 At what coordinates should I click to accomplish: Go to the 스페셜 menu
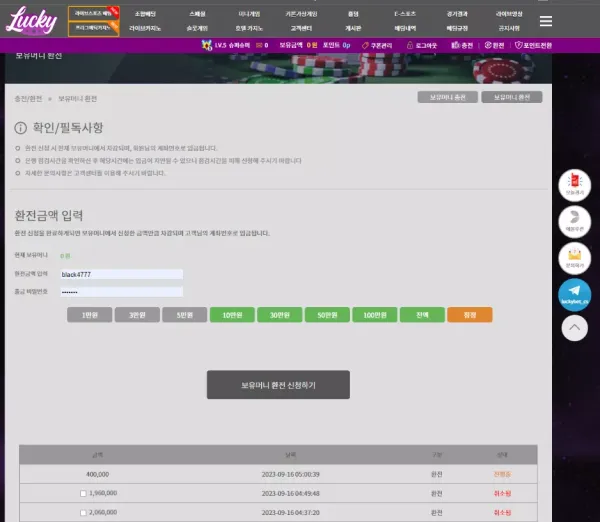click(x=197, y=14)
